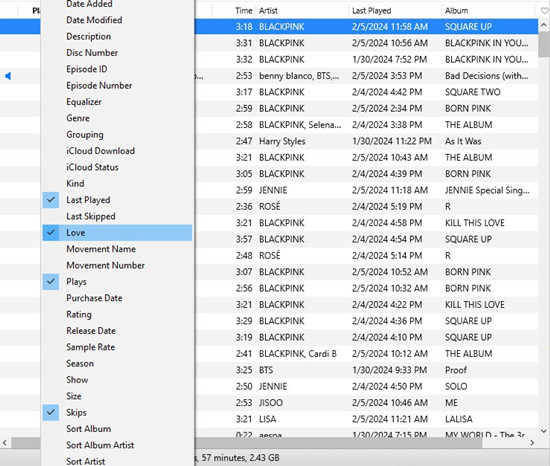
Task: Select the JENNIE SOLO row
Action: (x=366, y=386)
